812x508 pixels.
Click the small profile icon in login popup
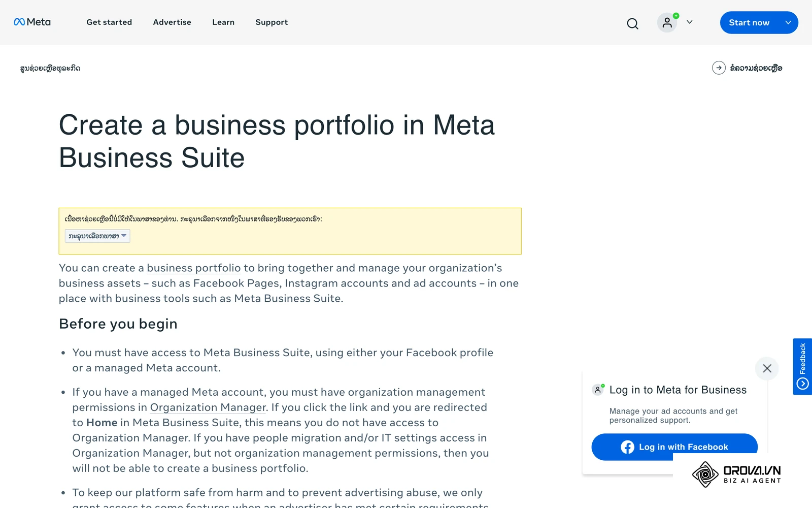(x=598, y=390)
